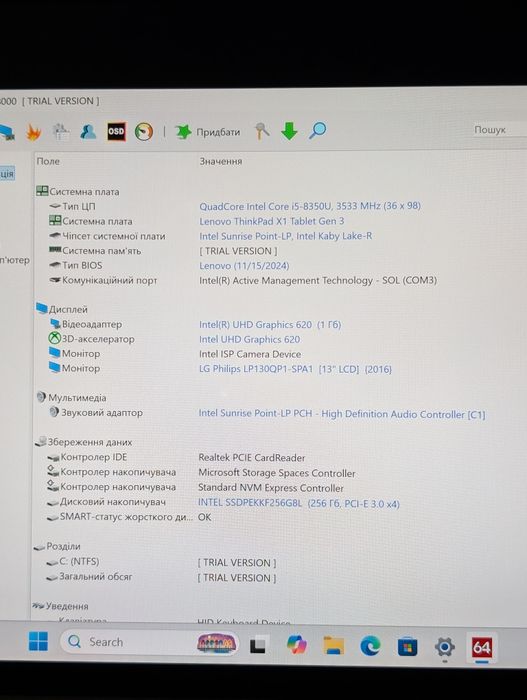Viewport: 527px width, 700px height.
Task: Select the Тип ЦП row
Action: pos(72,206)
